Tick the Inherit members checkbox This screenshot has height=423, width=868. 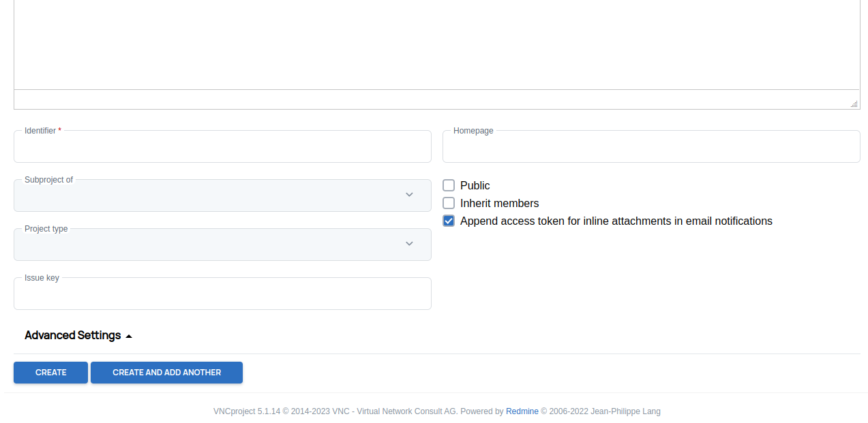(x=449, y=203)
